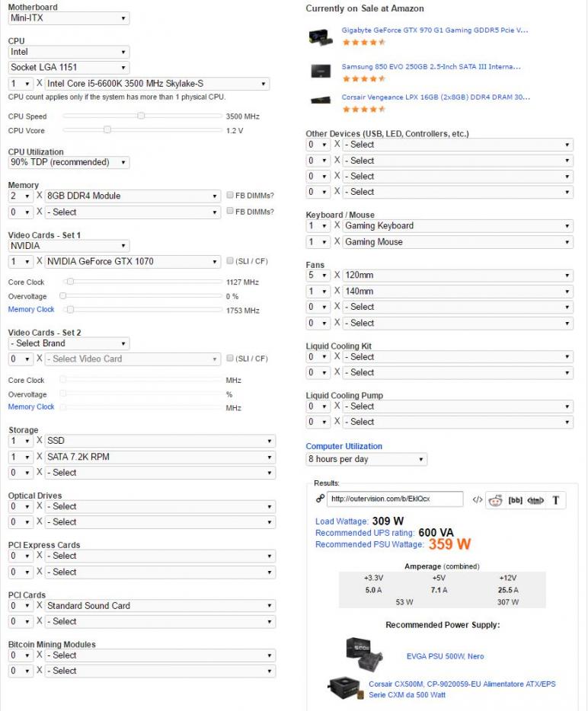Image resolution: width=588 pixels, height=711 pixels.
Task: Open the Gaming Keyboard dropdown
Action: (457, 226)
